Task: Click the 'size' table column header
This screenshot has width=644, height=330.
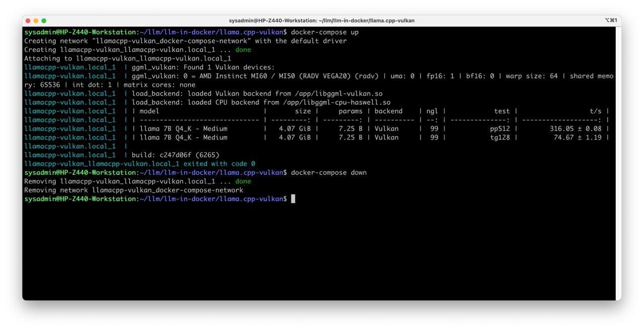Action: (x=303, y=111)
